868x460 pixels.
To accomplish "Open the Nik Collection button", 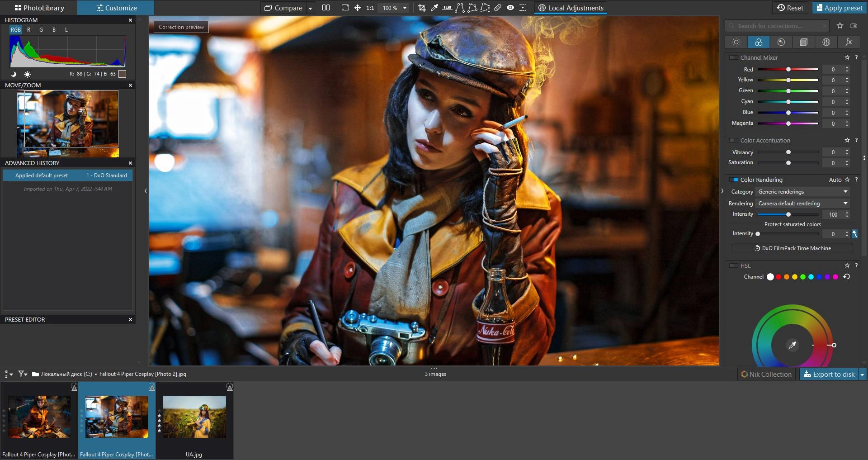I will click(x=766, y=374).
